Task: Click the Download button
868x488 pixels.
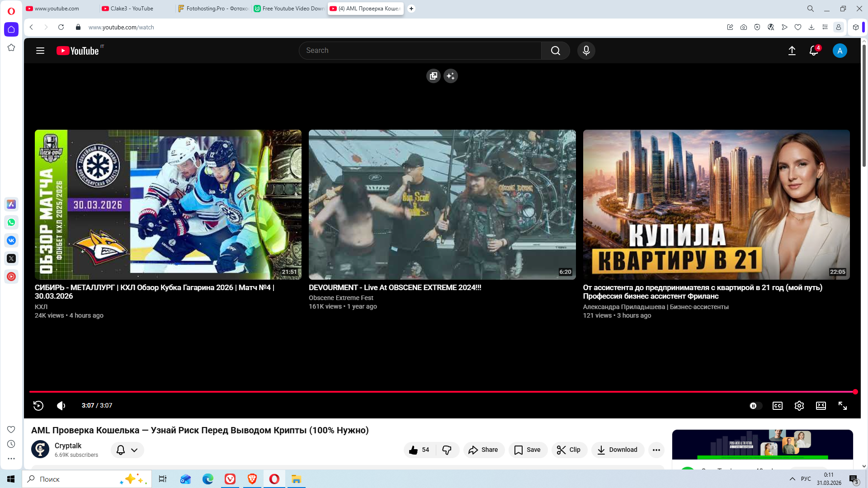Action: tap(617, 450)
